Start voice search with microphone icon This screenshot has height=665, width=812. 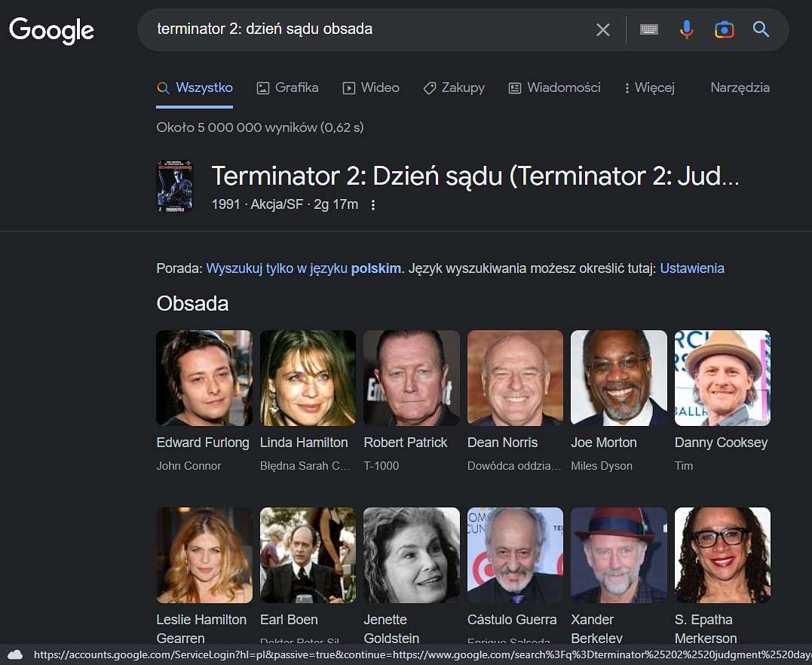tap(687, 29)
